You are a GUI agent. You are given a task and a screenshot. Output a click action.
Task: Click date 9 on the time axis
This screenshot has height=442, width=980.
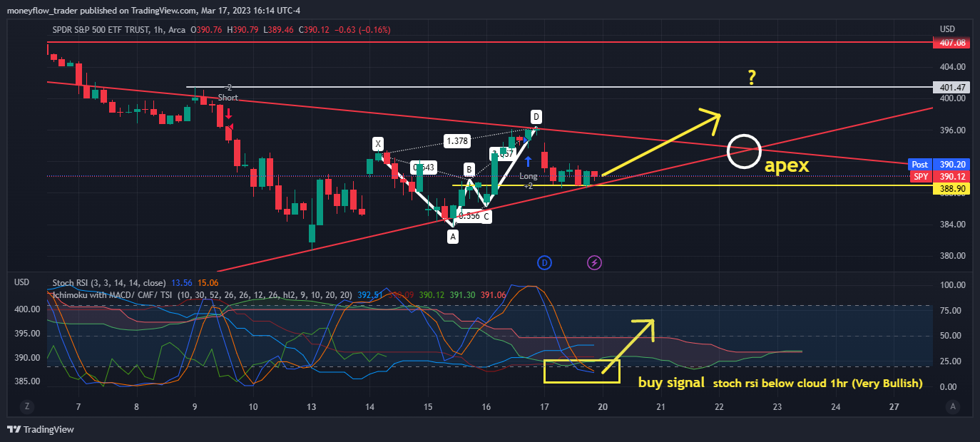coord(195,407)
